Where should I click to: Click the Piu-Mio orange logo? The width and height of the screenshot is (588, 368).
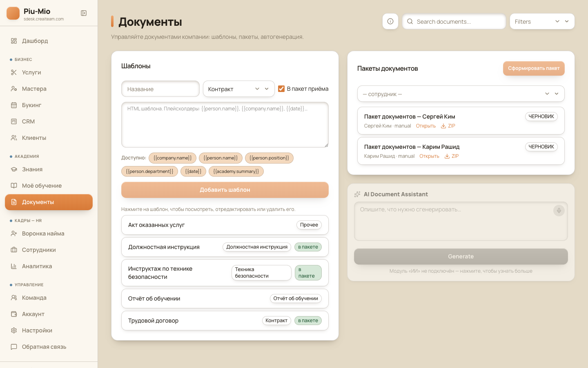coord(13,13)
